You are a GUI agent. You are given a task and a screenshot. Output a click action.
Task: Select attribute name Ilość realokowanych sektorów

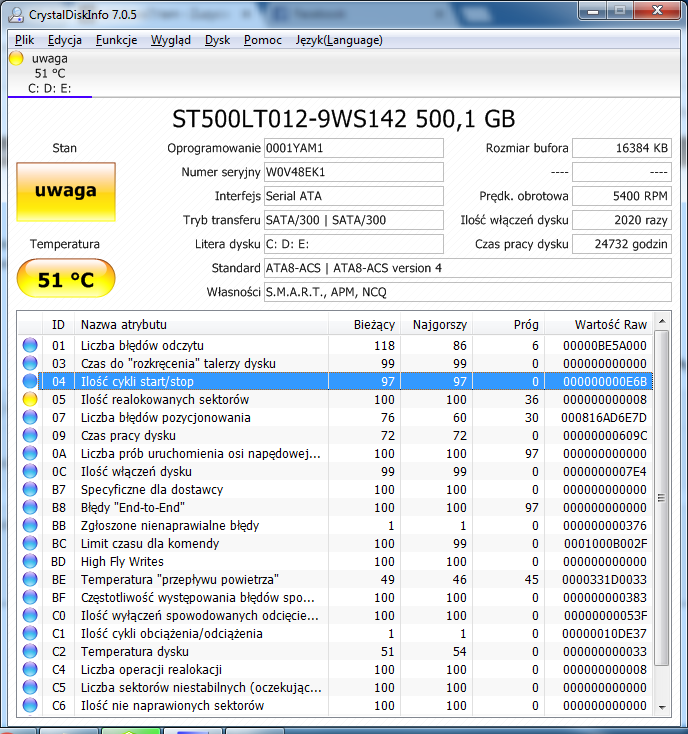click(x=165, y=399)
